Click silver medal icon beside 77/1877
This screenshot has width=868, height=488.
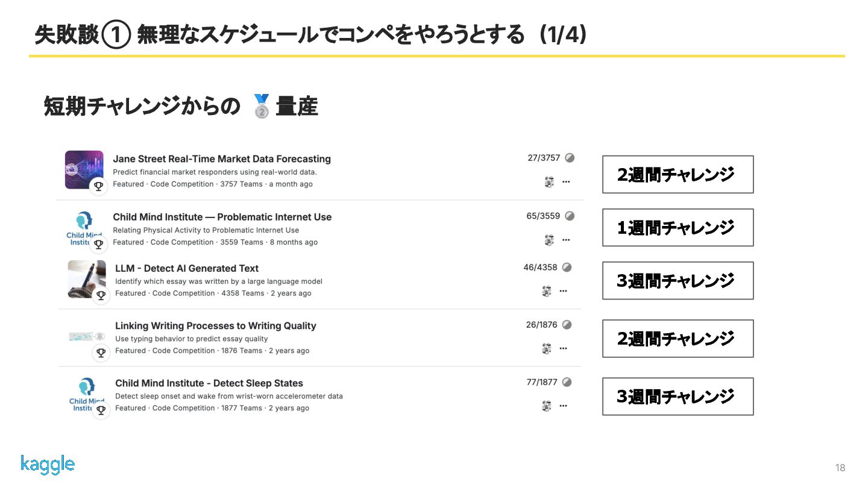(567, 382)
